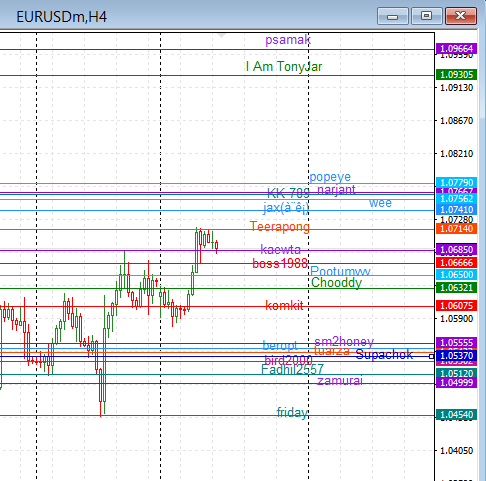Select the kaewta label
Image resolution: width=486 pixels, height=481 pixels.
pyautogui.click(x=280, y=249)
